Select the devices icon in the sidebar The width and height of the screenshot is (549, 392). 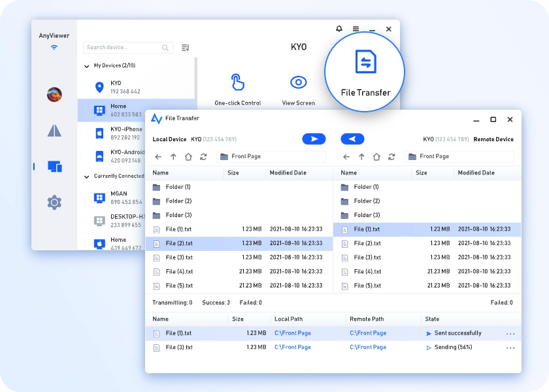(x=54, y=167)
